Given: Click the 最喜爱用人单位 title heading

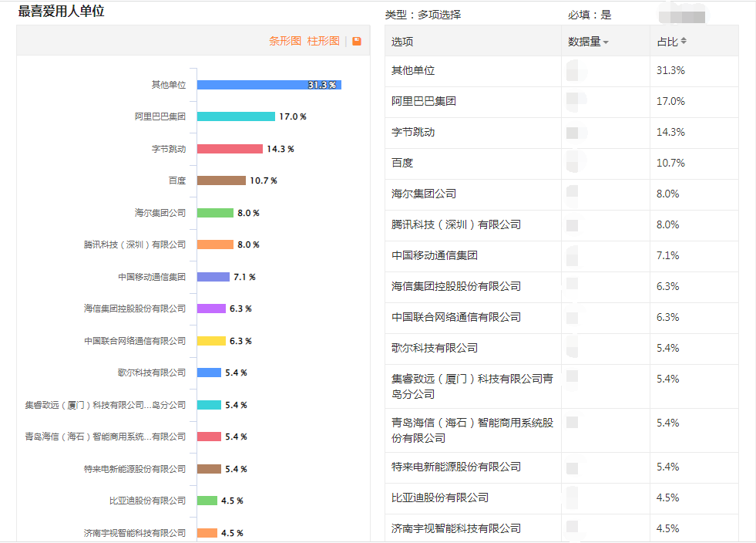Looking at the screenshot, I should click(61, 12).
